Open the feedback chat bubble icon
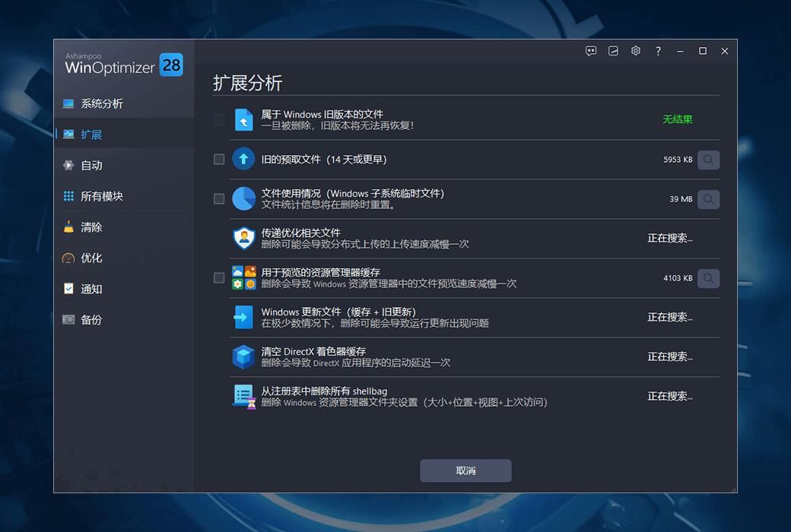Viewport: 791px width, 532px height. (591, 51)
